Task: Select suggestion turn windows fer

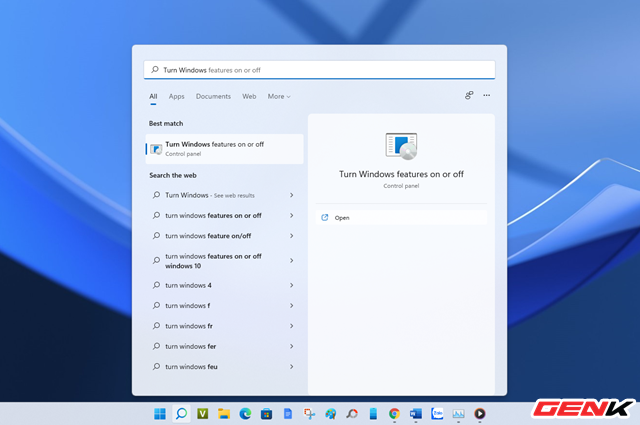Action: pyautogui.click(x=223, y=347)
